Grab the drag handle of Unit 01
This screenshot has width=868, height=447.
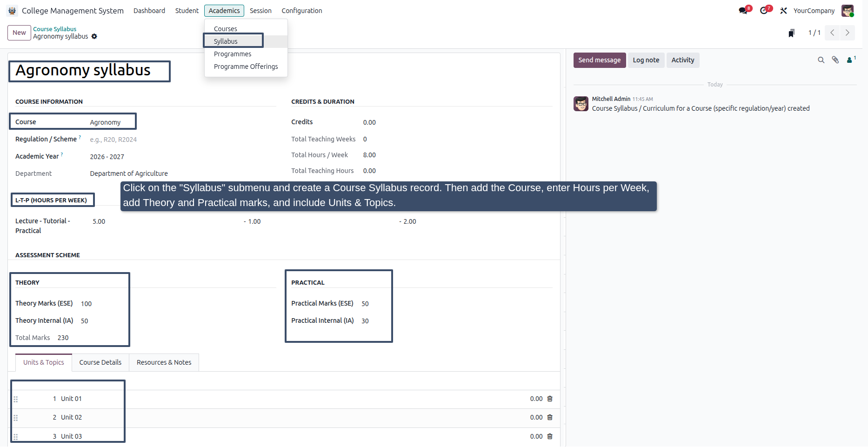(16, 399)
